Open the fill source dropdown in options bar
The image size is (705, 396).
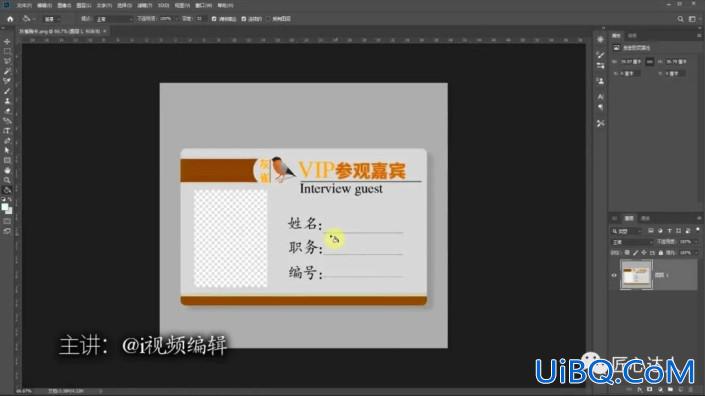click(52, 19)
